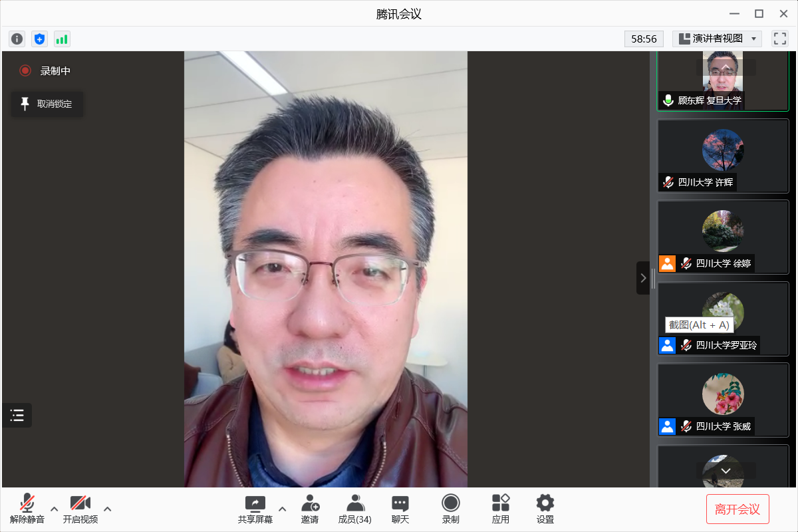Expand share screen options arrow

282,509
